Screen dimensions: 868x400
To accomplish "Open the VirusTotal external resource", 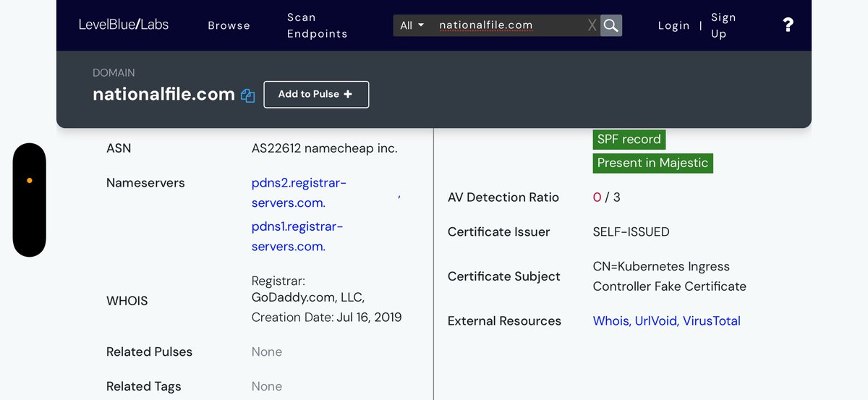I will (x=711, y=321).
